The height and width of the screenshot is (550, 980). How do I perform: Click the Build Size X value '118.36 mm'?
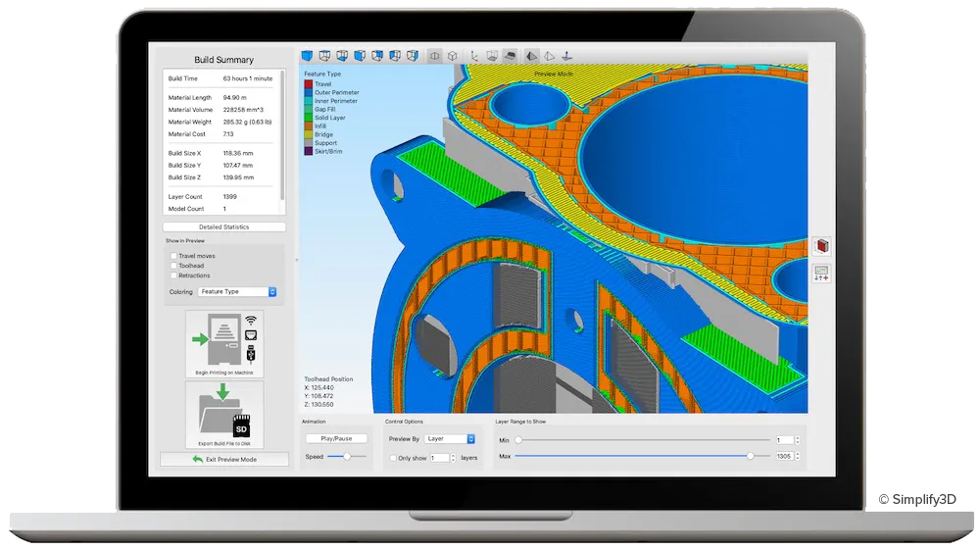pyautogui.click(x=238, y=153)
